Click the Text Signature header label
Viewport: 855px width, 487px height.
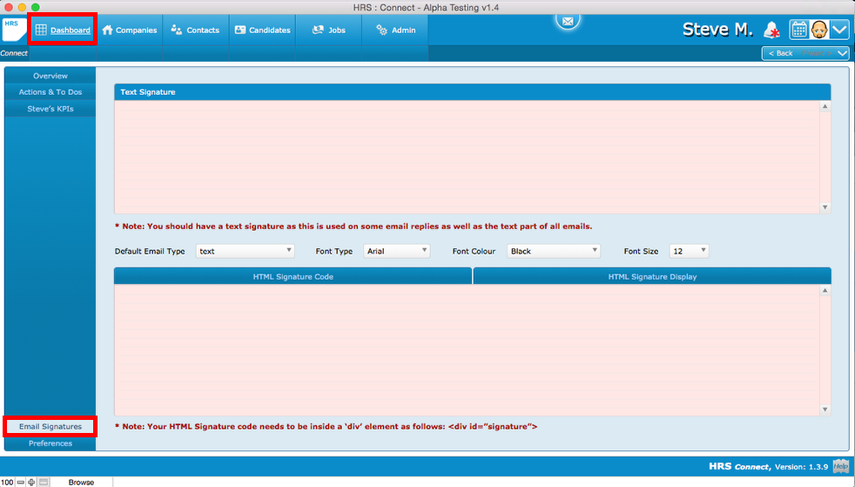point(148,92)
